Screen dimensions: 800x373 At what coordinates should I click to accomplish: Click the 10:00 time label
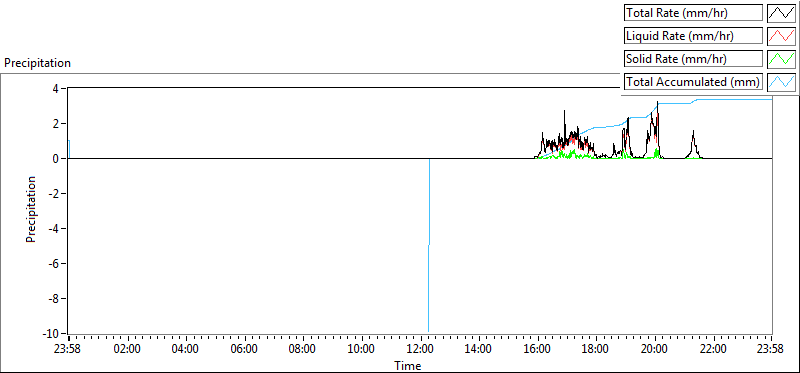pyautogui.click(x=362, y=350)
